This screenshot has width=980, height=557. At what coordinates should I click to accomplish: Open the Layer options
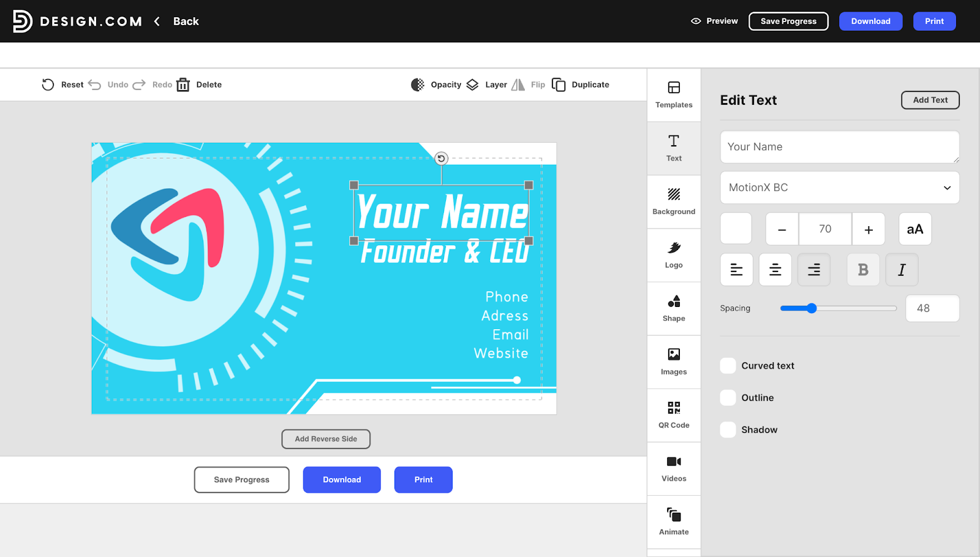pos(472,85)
